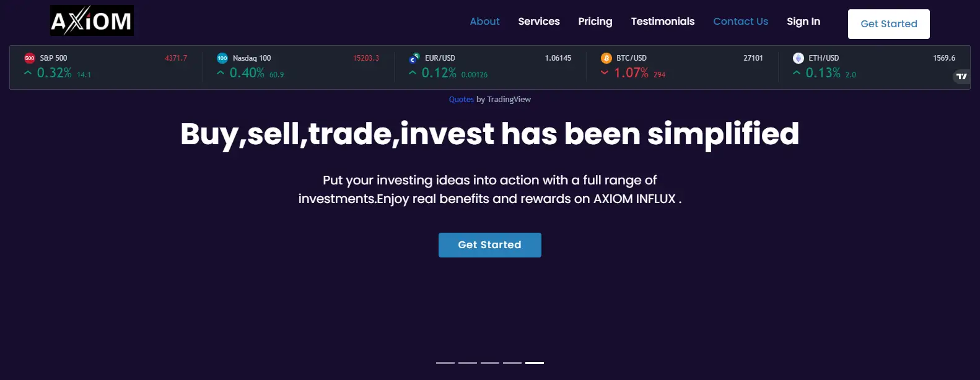Select the active last carousel indicator
The width and height of the screenshot is (980, 380).
[x=535, y=363]
